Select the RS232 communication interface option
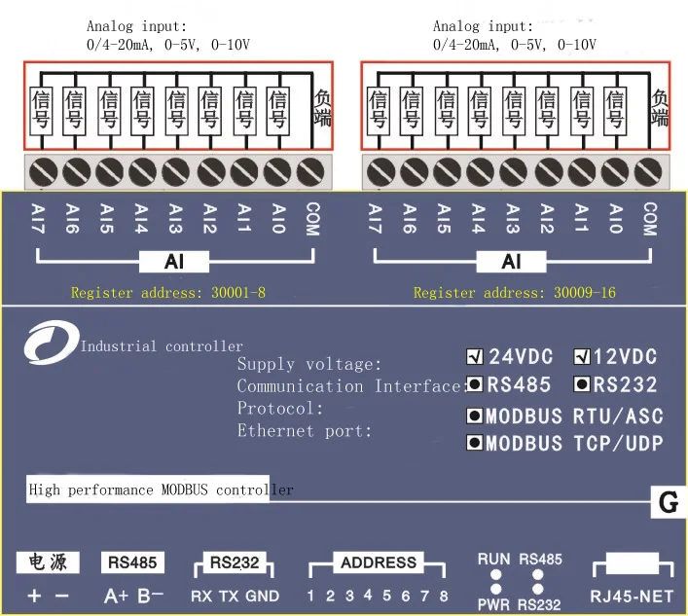The width and height of the screenshot is (688, 616). (581, 384)
